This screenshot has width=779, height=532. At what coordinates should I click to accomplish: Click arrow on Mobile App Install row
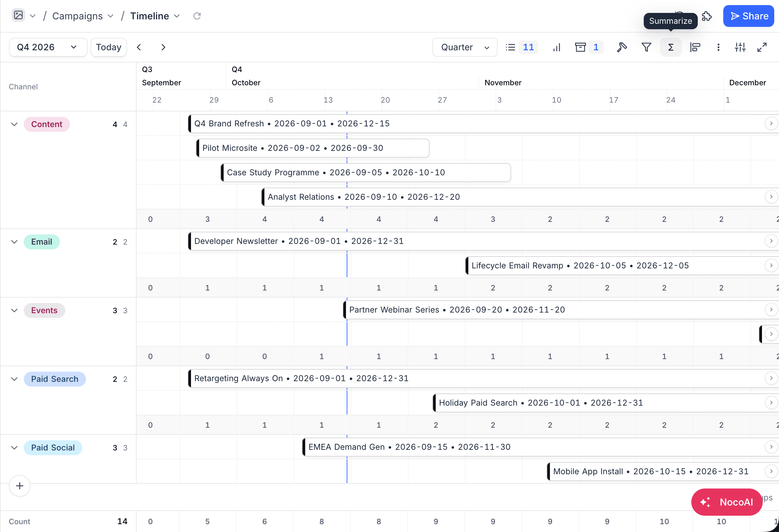(771, 471)
